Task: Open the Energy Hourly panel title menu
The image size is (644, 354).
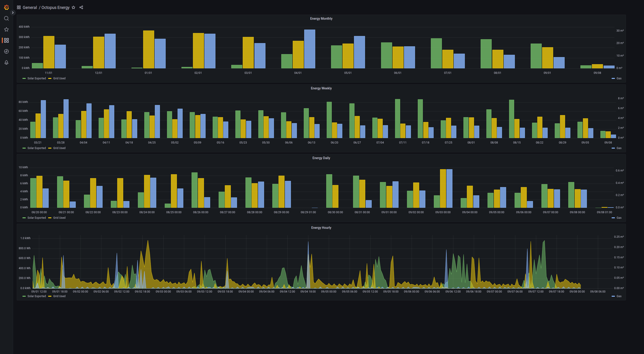Action: point(321,228)
